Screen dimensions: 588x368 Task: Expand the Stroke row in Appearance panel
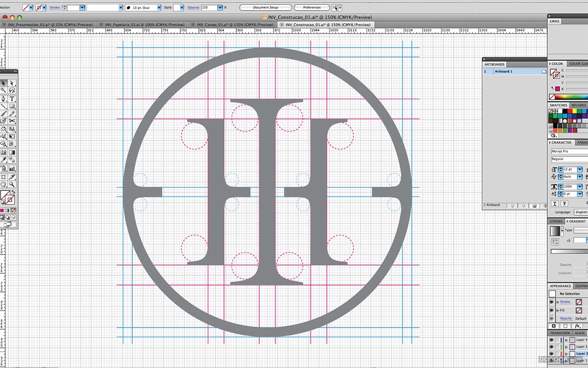(x=557, y=302)
